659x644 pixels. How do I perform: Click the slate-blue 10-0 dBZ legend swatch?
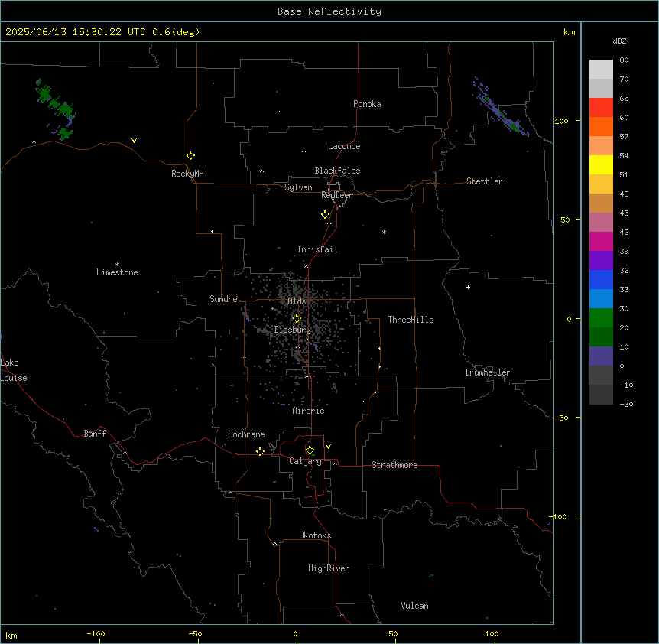click(601, 356)
